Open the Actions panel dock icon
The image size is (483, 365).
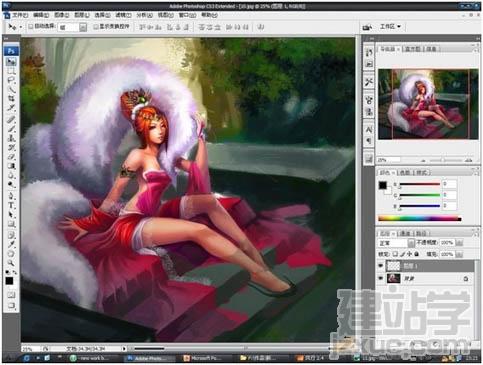coord(369,64)
